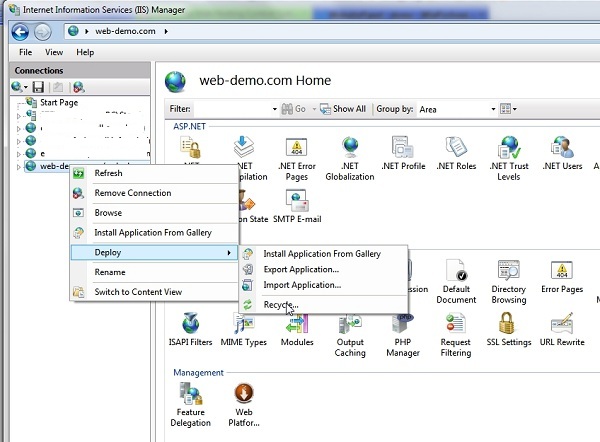
Task: Click the Show All button
Action: click(x=343, y=109)
